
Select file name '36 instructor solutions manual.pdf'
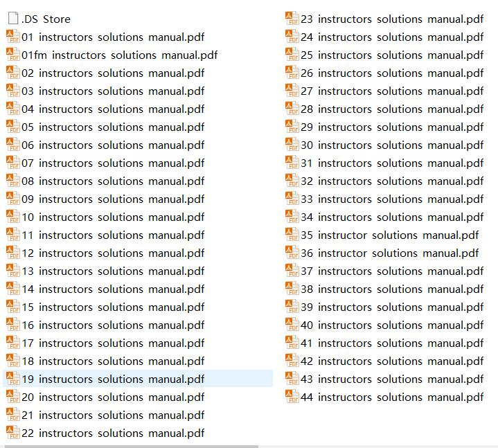click(x=390, y=253)
